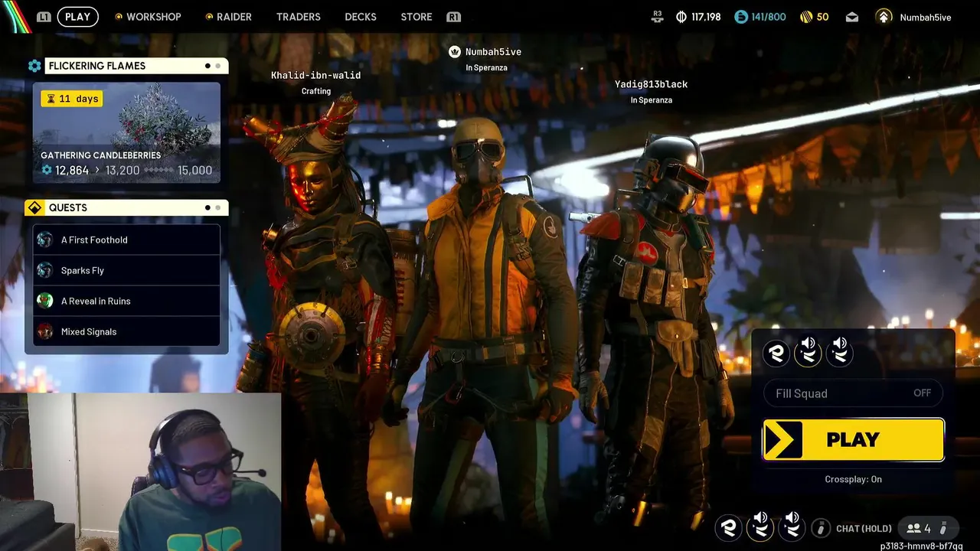Screen dimensions: 980x551
Task: Toggle the Fill Squad switch
Action: (x=853, y=393)
